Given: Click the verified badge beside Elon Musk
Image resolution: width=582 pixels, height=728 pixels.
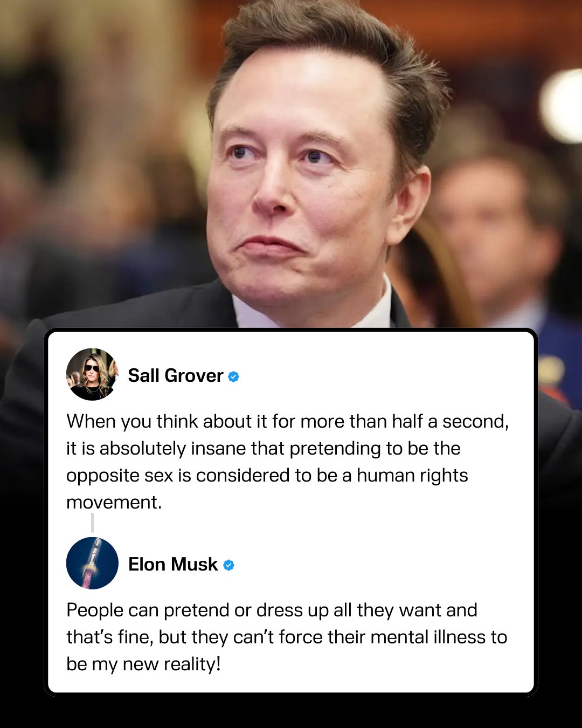Looking at the screenshot, I should [x=228, y=565].
